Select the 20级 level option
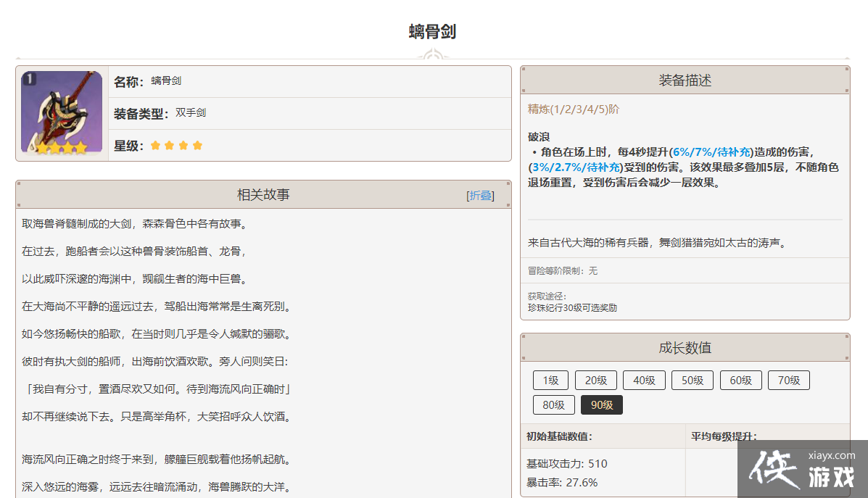 (595, 381)
